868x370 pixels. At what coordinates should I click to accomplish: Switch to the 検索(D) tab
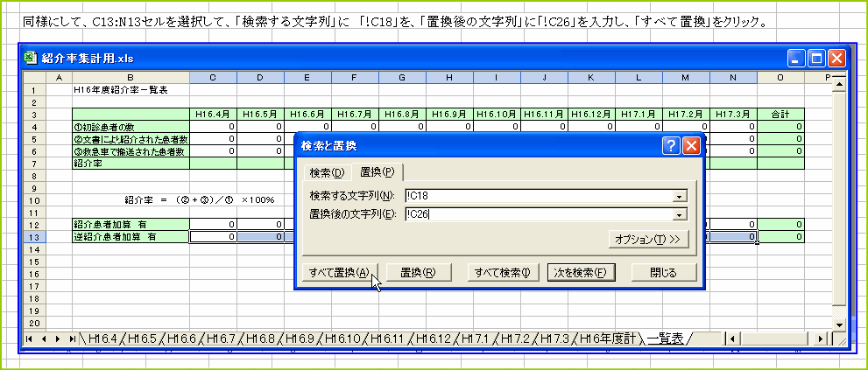click(x=328, y=173)
